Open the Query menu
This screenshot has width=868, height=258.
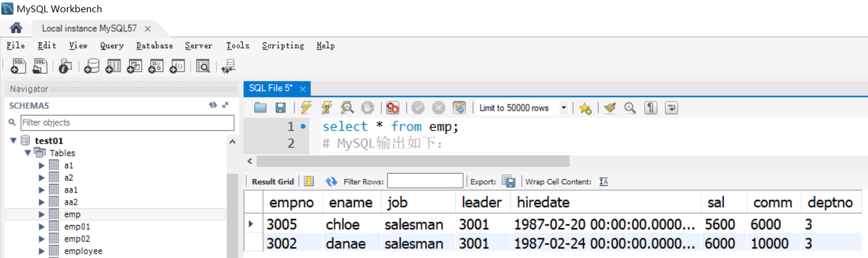click(x=112, y=46)
